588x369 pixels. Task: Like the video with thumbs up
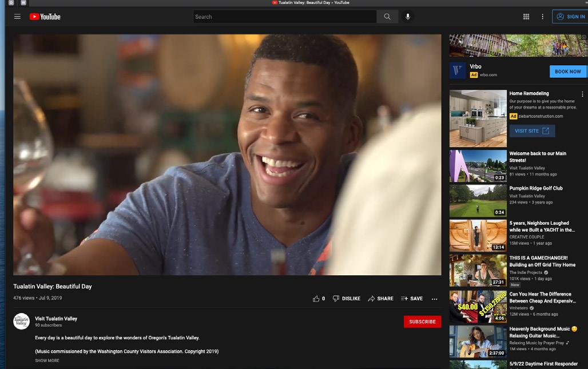pos(319,299)
